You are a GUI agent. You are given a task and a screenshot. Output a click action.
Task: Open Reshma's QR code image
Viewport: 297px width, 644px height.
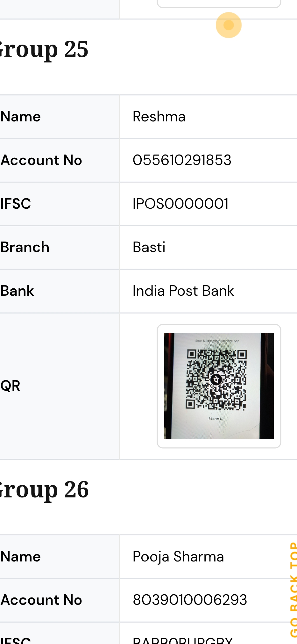(x=219, y=386)
